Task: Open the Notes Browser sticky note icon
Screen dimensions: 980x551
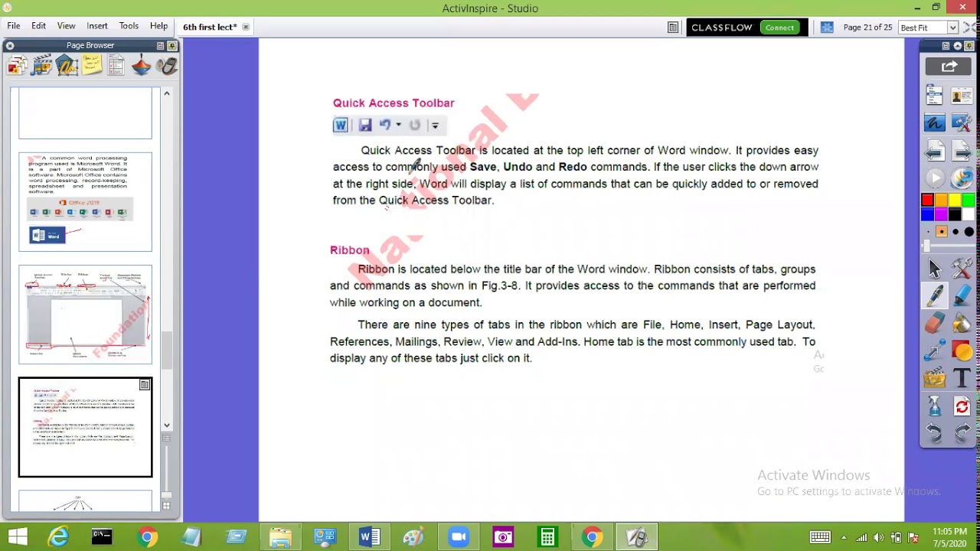Action: click(x=92, y=66)
